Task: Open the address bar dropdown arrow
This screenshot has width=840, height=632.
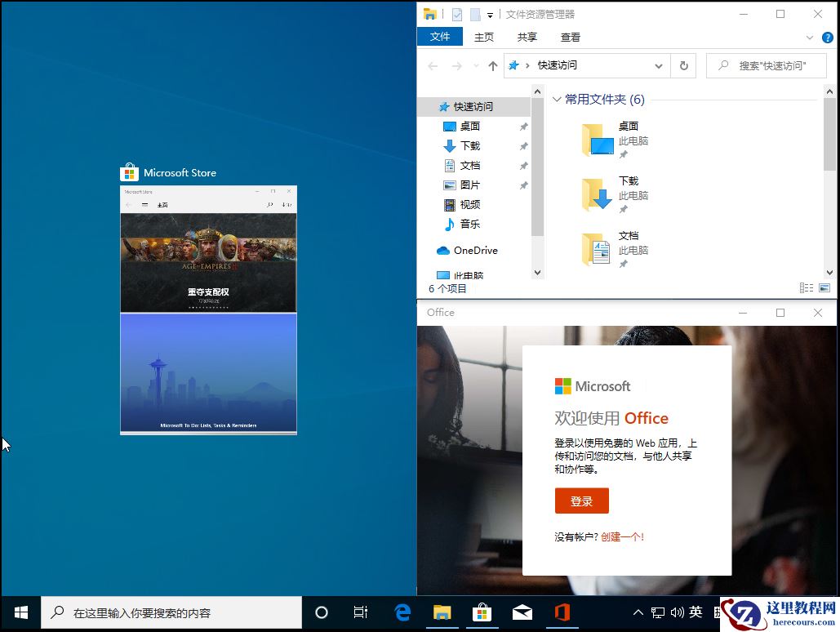Action: coord(659,65)
